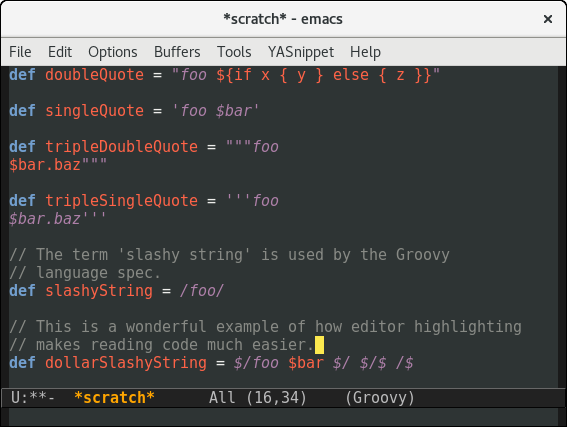This screenshot has height=427, width=567.
Task: Open the Tools menu
Action: click(x=234, y=52)
